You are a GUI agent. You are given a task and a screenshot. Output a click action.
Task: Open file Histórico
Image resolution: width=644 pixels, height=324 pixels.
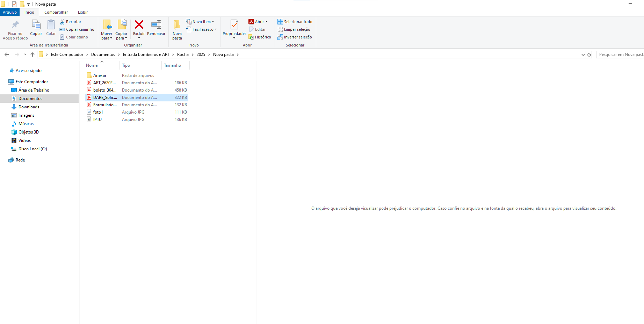point(260,37)
